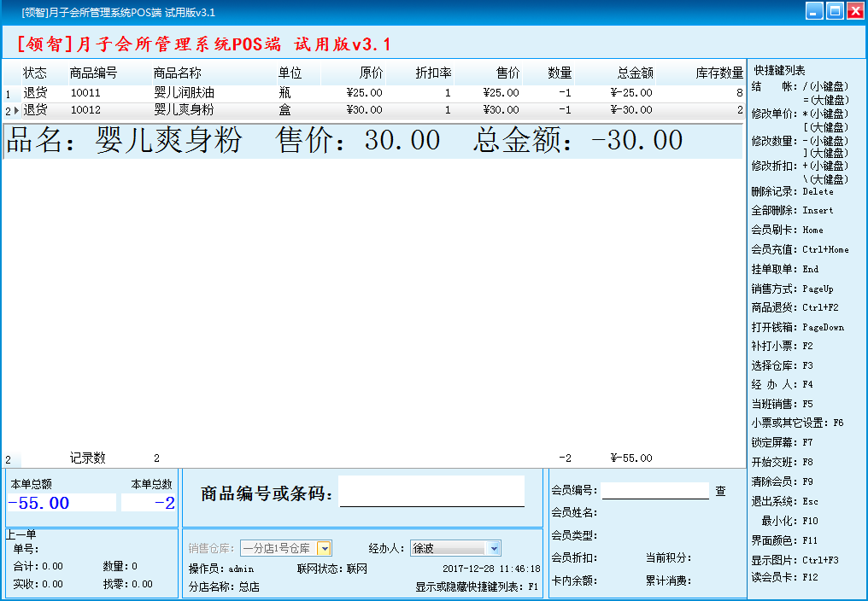The image size is (868, 601).
Task: Expand the 经办人 dropdown arrow
Action: pyautogui.click(x=494, y=548)
